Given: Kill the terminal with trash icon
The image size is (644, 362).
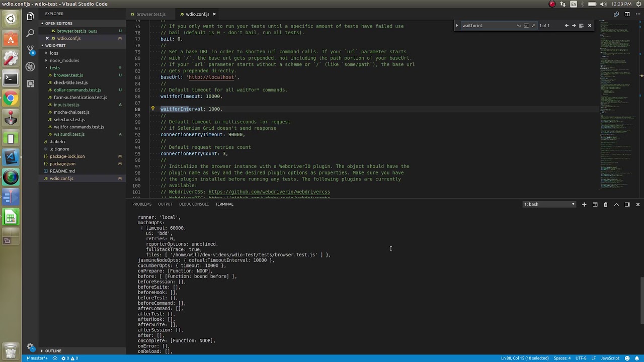Looking at the screenshot, I should pos(605,205).
